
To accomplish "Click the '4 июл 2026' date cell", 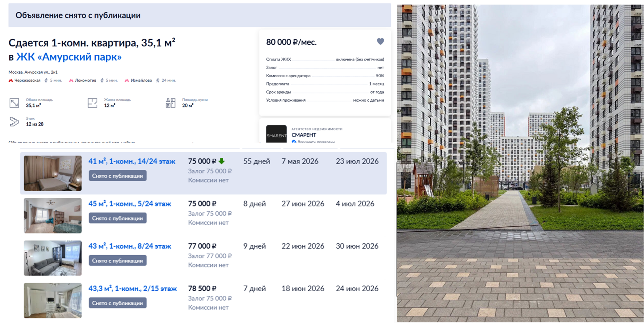I will [x=355, y=204].
